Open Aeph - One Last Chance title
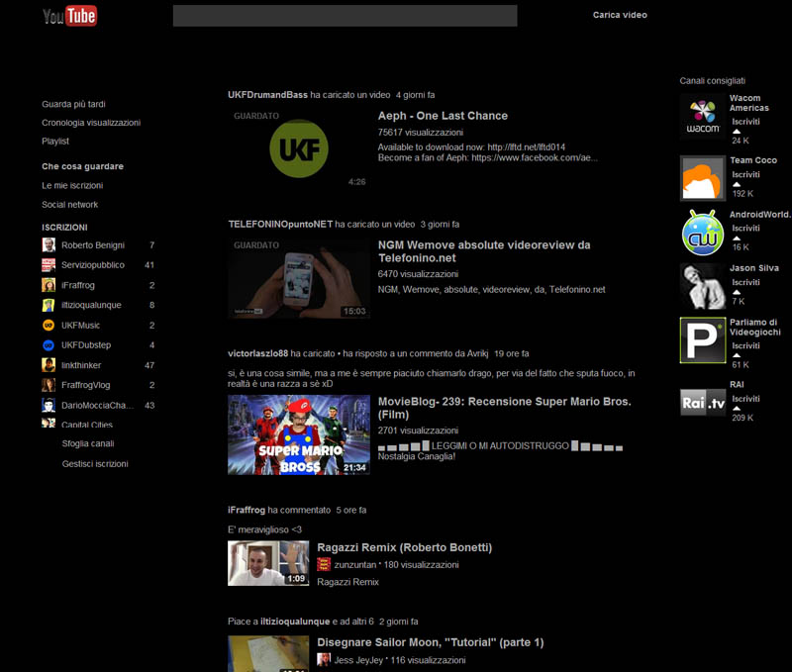Image resolution: width=792 pixels, height=672 pixels. coord(443,116)
